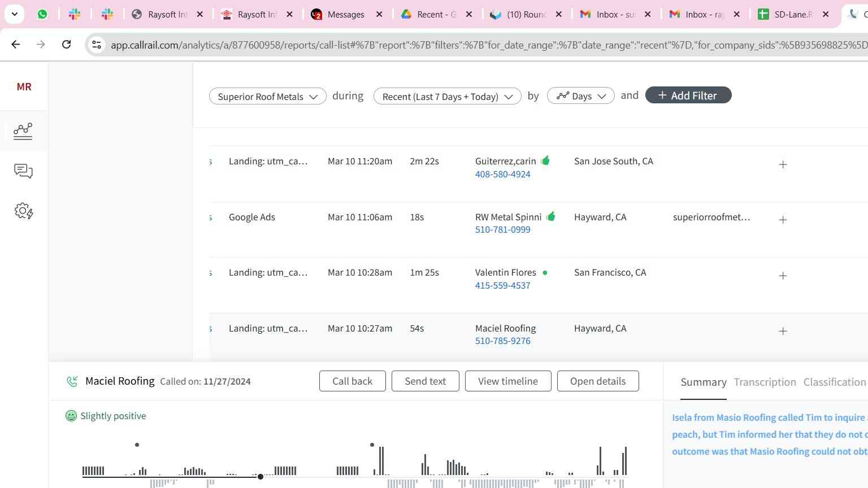This screenshot has width=868, height=488.
Task: Click plus icon on Valentin Flores row
Action: pos(783,276)
